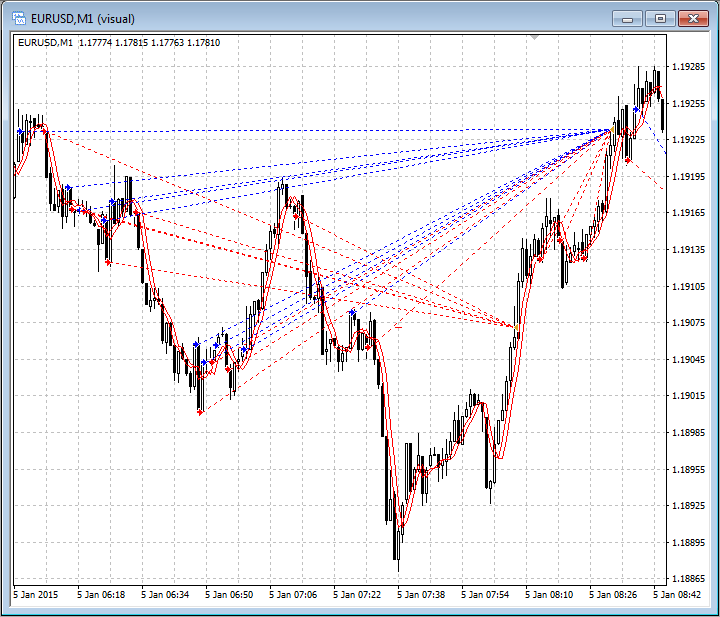Click time label 5 Jan 07:38

pyautogui.click(x=421, y=595)
